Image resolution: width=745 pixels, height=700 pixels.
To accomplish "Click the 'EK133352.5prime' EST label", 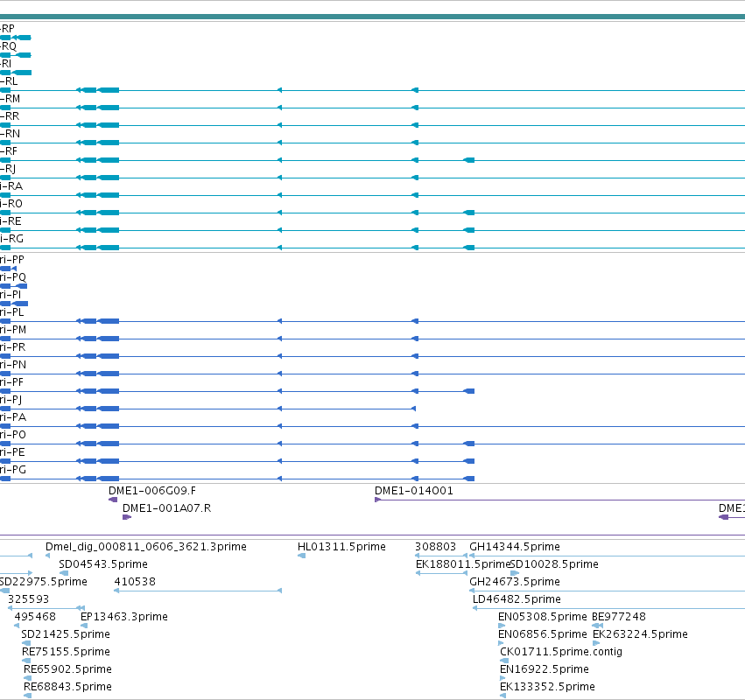I will (x=547, y=687).
